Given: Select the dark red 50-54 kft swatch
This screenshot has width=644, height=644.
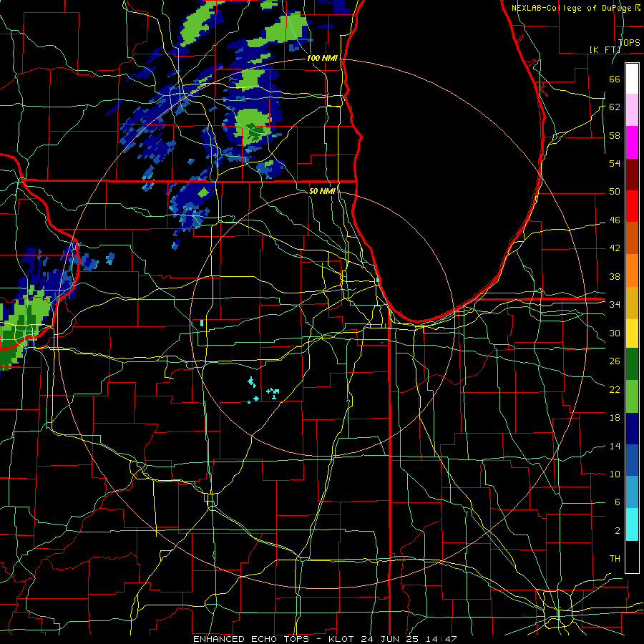Looking at the screenshot, I should coord(632,174).
